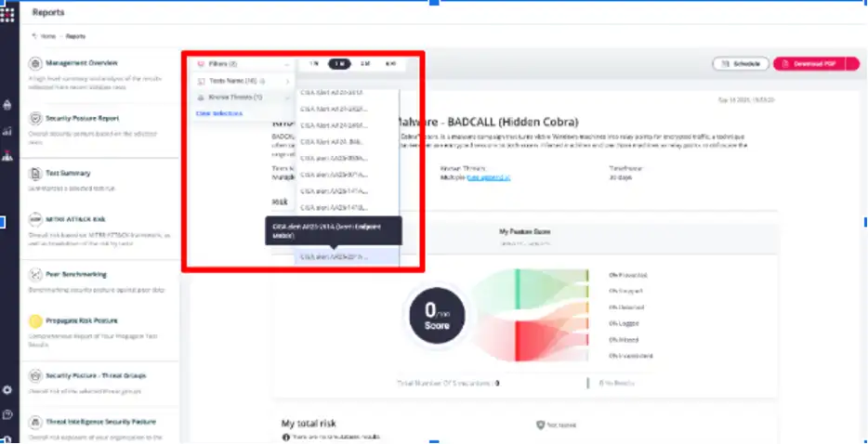Collapse the Filters dropdown
The height and width of the screenshot is (444, 868).
243,64
